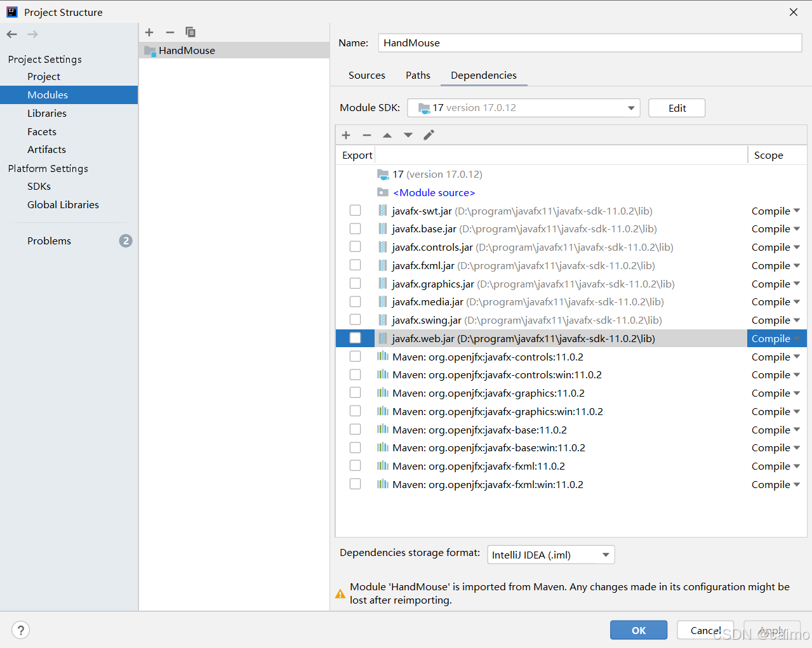Click the jar icon of javafx-swt.jar
This screenshot has width=812, height=648.
(x=382, y=211)
